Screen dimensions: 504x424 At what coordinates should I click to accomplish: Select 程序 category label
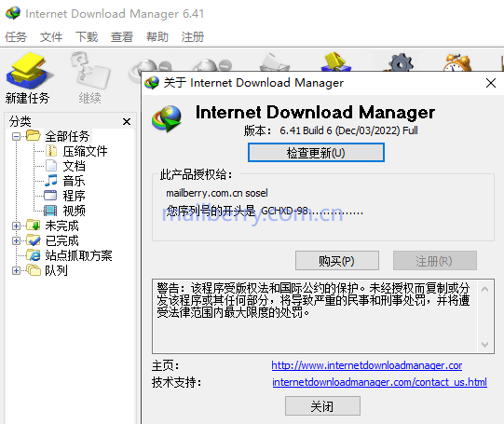click(x=74, y=196)
